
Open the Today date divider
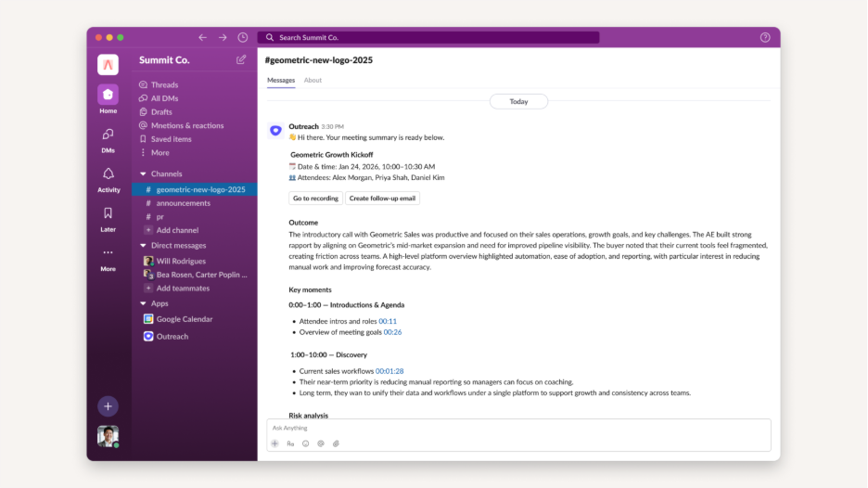pos(518,101)
